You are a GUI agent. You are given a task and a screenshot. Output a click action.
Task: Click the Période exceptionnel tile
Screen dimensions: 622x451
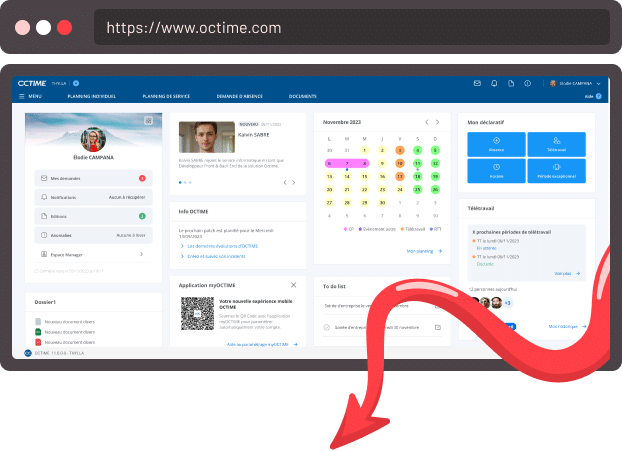pos(557,171)
